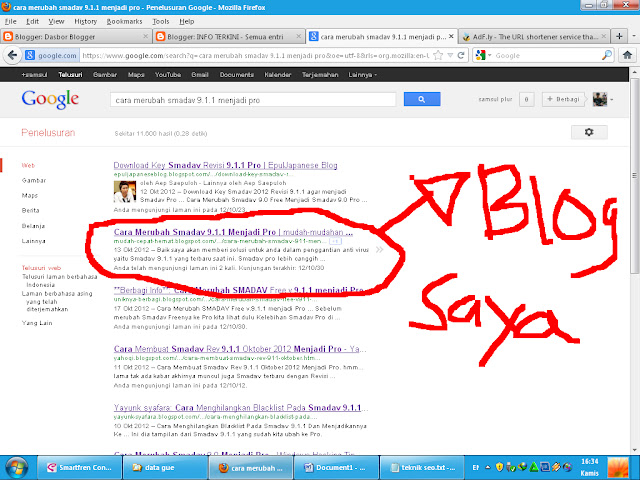Open result Download Key Smadav Revisi 9.1.1 Pro

click(x=225, y=165)
